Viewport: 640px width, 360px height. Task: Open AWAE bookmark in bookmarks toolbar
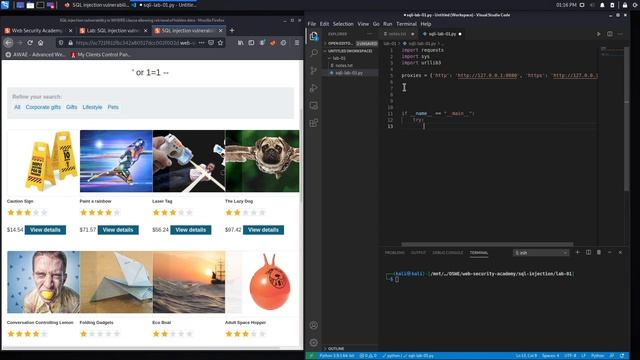click(x=35, y=54)
